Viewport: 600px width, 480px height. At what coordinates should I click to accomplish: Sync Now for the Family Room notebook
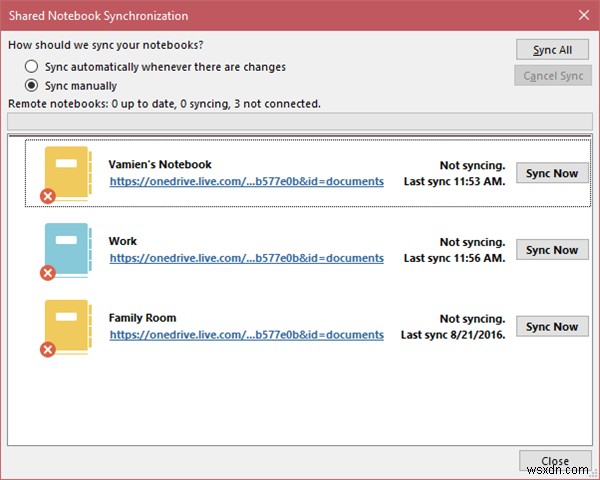(x=552, y=327)
